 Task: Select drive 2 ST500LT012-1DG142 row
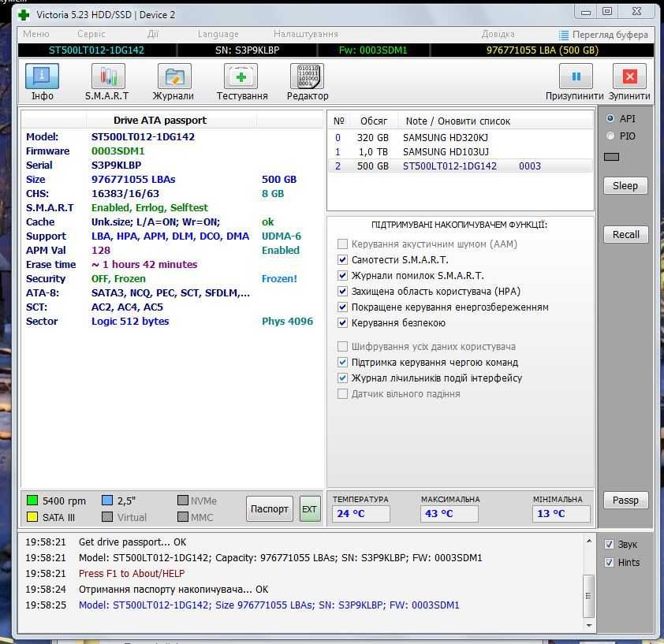461,166
